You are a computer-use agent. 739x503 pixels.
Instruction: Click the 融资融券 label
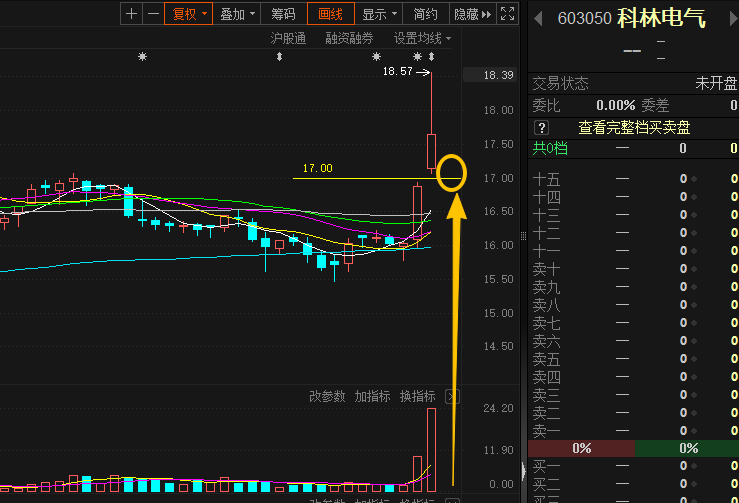pos(349,38)
